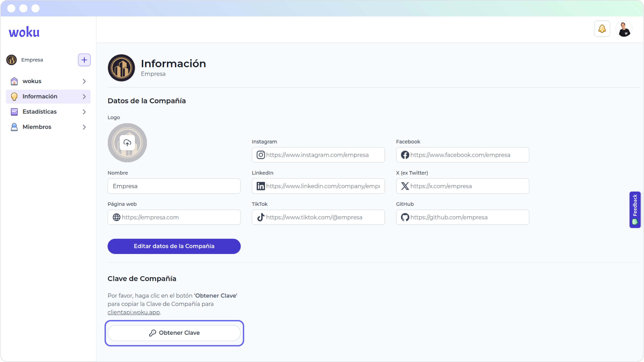Expand the Miembros sidebar section
This screenshot has width=644, height=362.
(84, 127)
